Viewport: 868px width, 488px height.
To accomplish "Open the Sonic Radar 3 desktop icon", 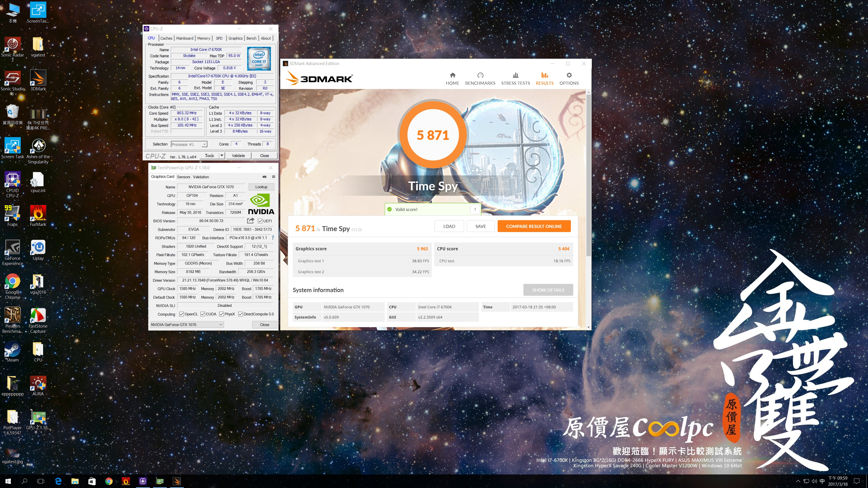I will click(x=12, y=49).
